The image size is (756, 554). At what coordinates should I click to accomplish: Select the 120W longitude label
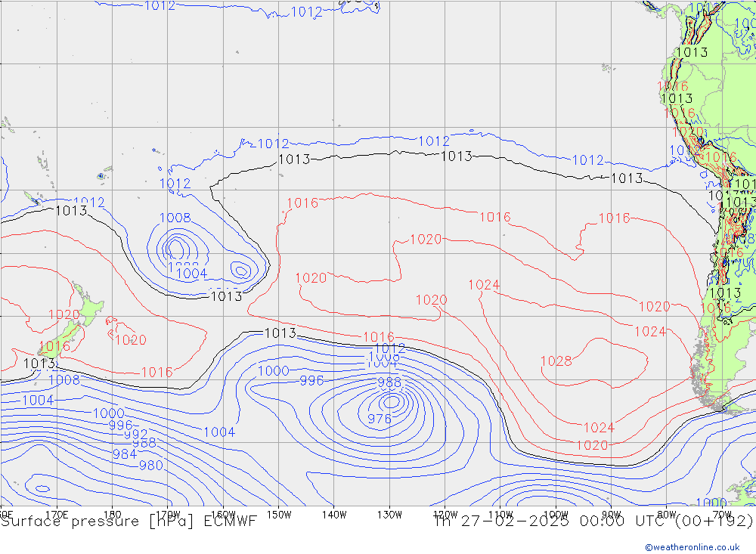coord(445,515)
